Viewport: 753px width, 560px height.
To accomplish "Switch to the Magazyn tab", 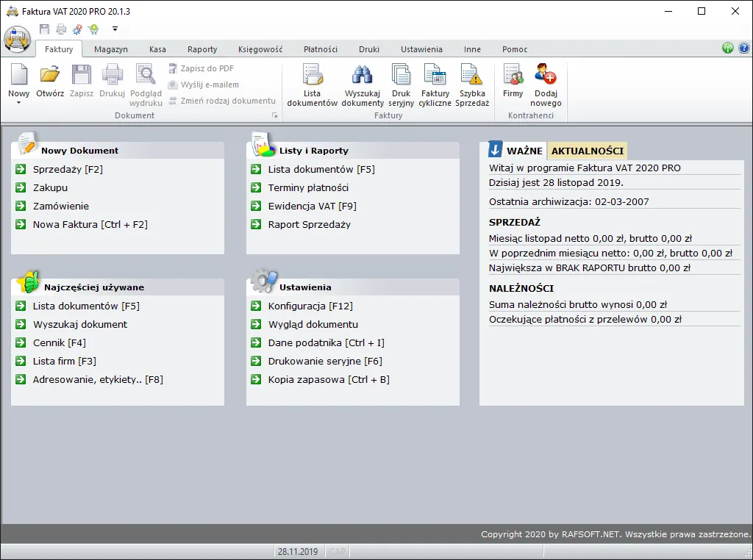I will 111,49.
